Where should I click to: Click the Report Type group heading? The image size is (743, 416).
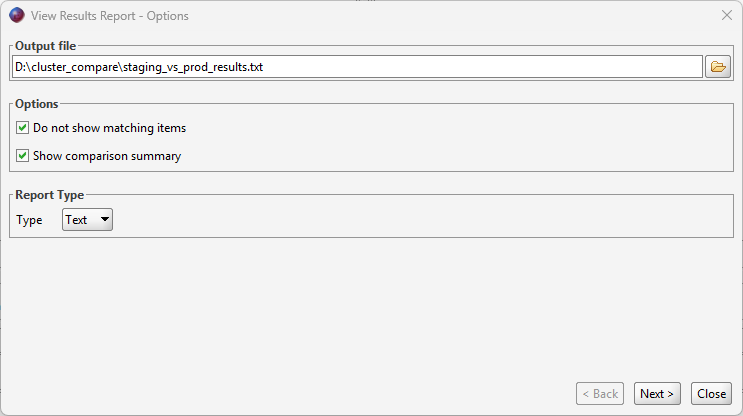tap(49, 195)
